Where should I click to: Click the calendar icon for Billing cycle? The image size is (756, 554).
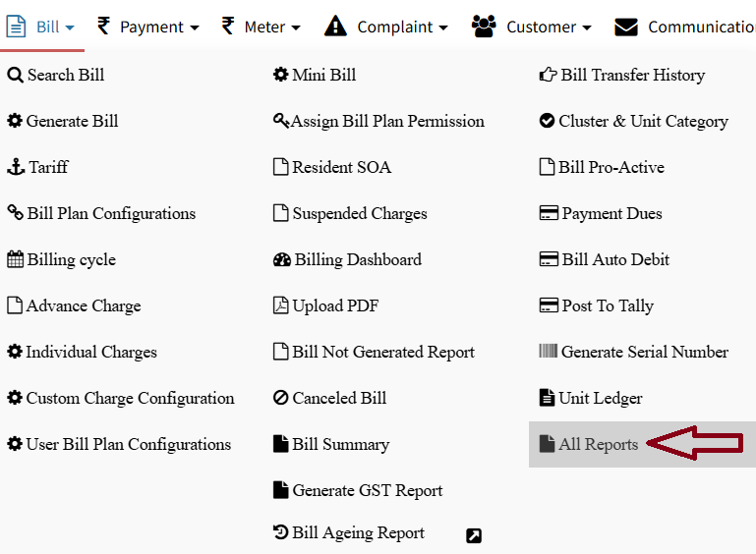click(x=15, y=259)
